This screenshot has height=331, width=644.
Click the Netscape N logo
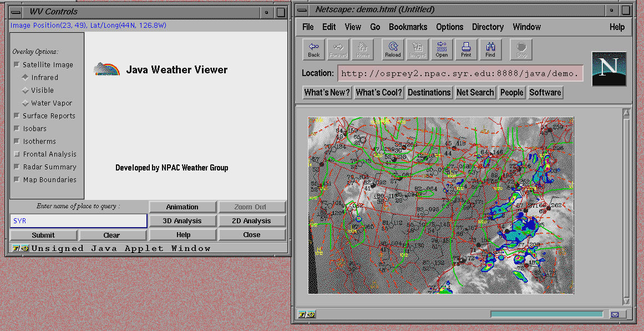[x=609, y=69]
